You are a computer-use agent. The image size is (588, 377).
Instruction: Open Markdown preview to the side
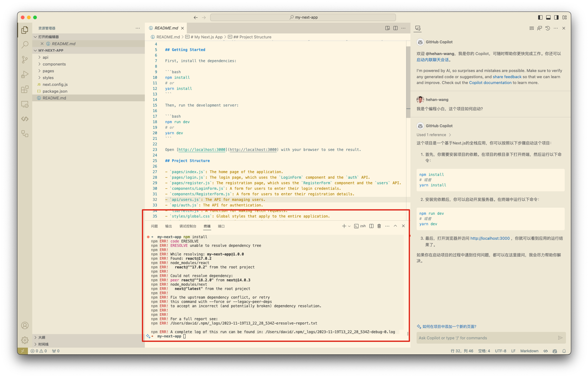[387, 28]
